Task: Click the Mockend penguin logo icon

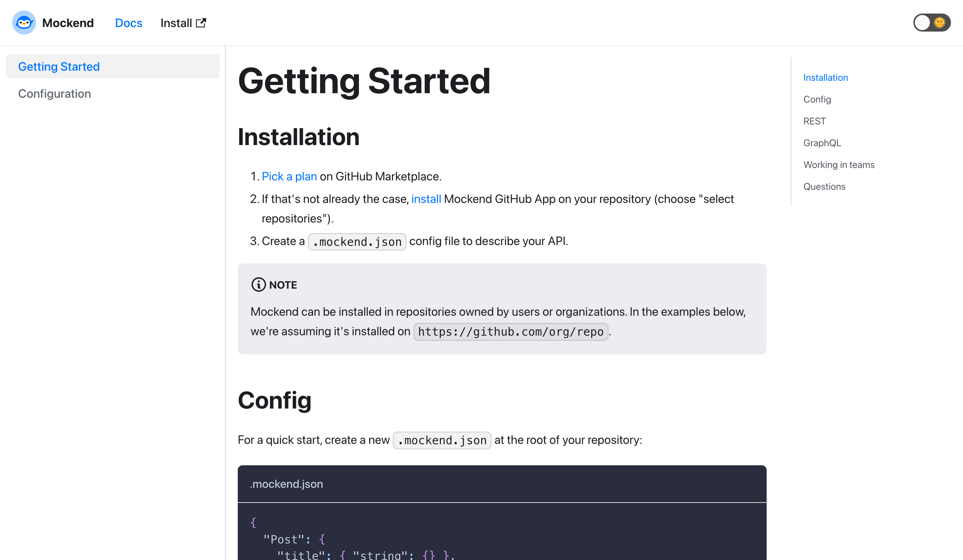Action: tap(24, 23)
